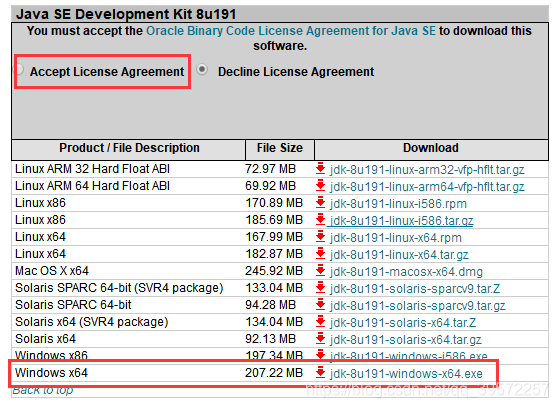This screenshot has width=559, height=408.
Task: Download jdk-8u191-linux-i586.tar.gz file
Action: pos(401,221)
